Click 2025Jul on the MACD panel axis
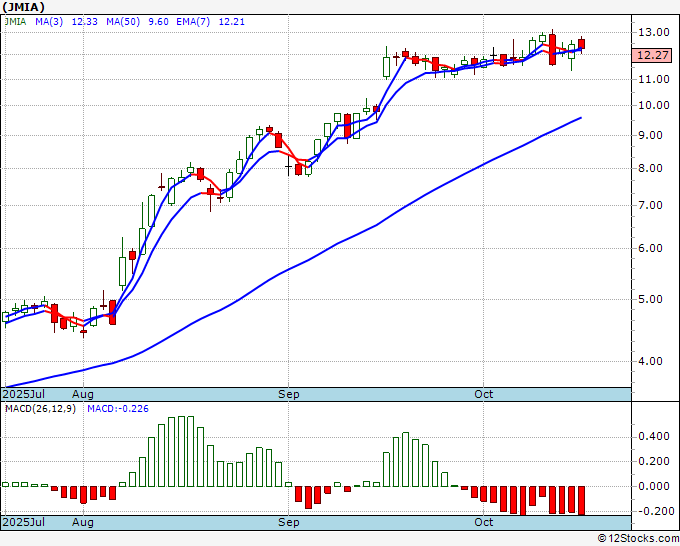 click(24, 522)
